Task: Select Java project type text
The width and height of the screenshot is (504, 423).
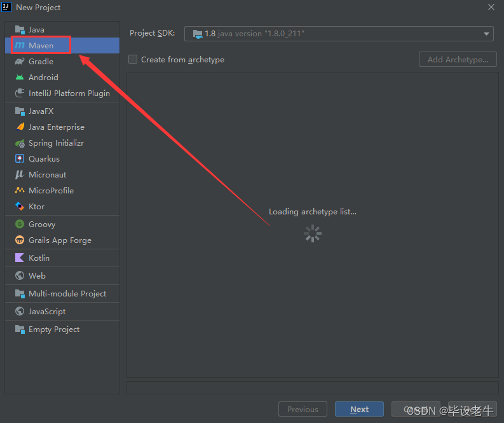Action: coord(36,30)
